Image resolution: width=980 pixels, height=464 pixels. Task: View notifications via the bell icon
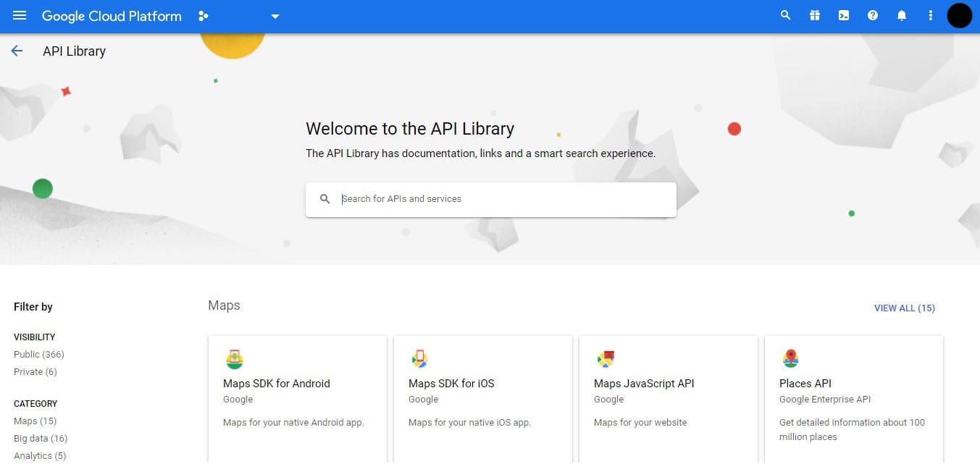(x=901, y=15)
